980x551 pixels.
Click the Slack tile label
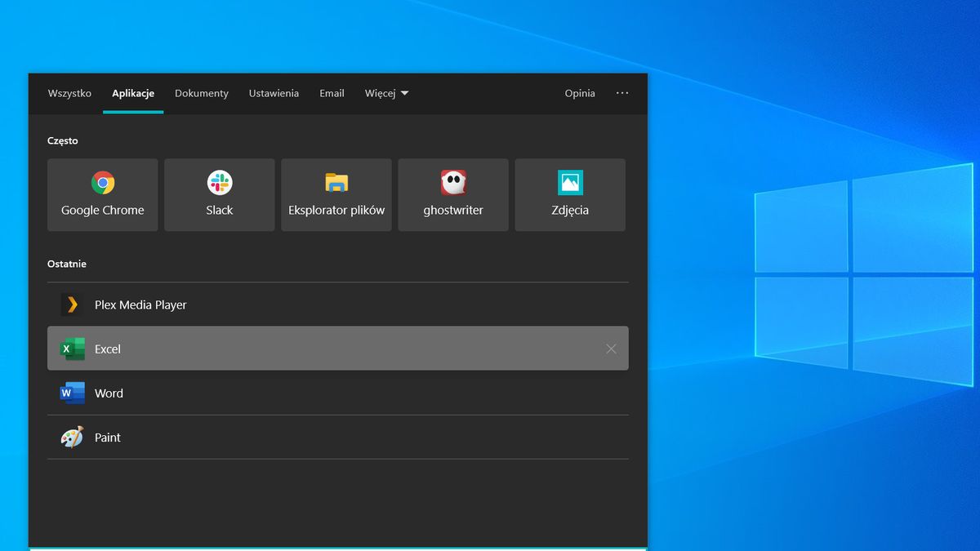click(220, 210)
